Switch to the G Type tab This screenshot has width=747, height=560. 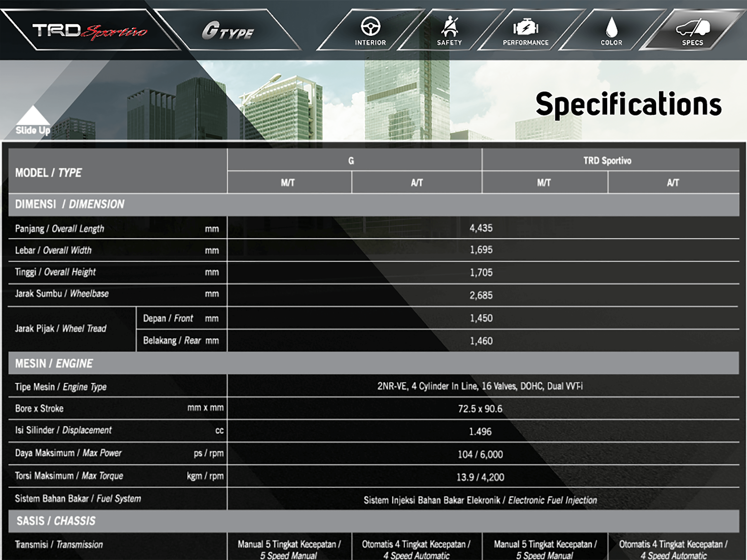pyautogui.click(x=227, y=31)
